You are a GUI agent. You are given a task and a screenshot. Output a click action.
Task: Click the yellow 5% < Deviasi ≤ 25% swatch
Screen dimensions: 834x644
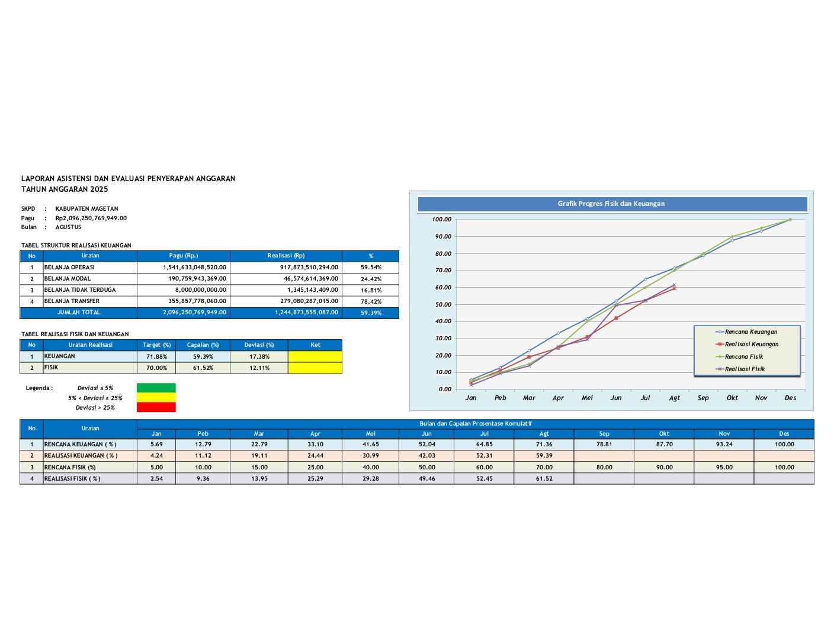coord(156,398)
